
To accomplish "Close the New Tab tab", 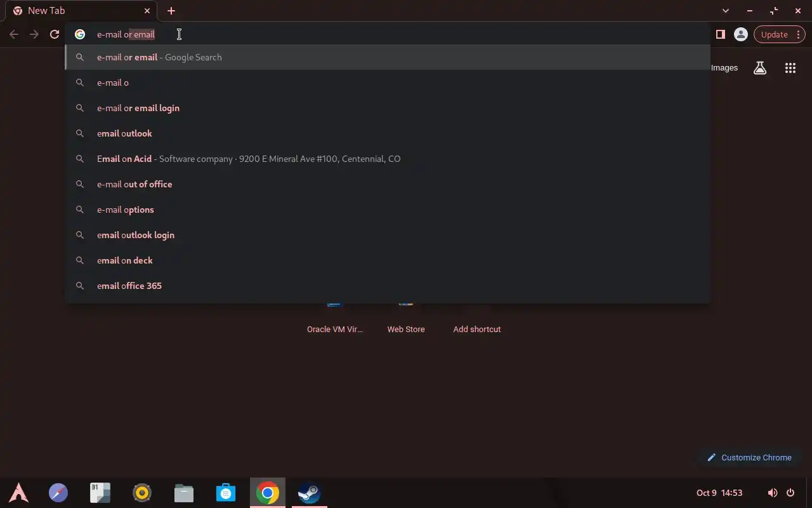I will tap(147, 11).
